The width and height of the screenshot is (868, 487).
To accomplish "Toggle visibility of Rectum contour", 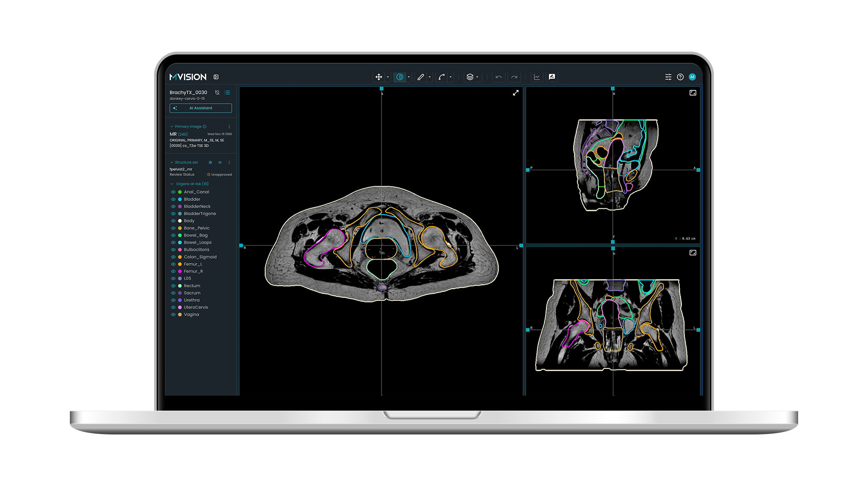I will pos(173,286).
